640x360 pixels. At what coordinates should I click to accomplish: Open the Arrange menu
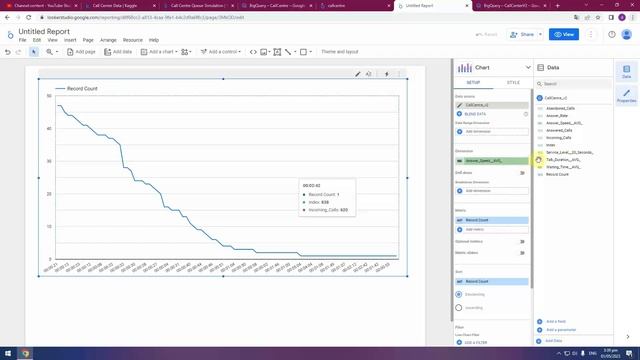point(108,40)
